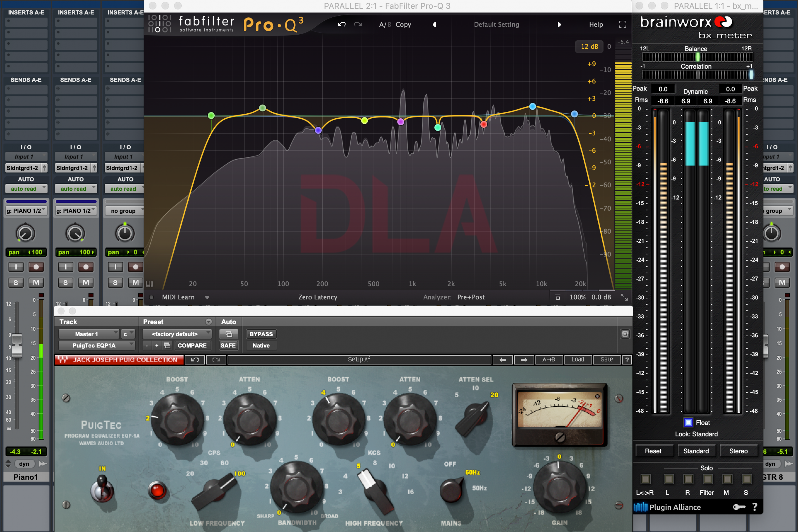The width and height of the screenshot is (798, 532).
Task: Enable the Filter solo button
Action: point(707,479)
